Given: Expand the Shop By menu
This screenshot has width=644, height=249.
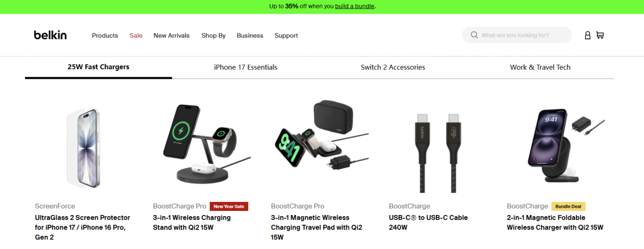Looking at the screenshot, I should click(x=213, y=36).
